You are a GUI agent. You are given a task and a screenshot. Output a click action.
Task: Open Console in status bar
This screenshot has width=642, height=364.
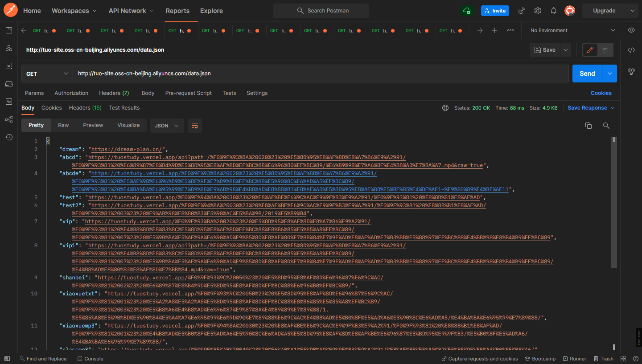90,359
